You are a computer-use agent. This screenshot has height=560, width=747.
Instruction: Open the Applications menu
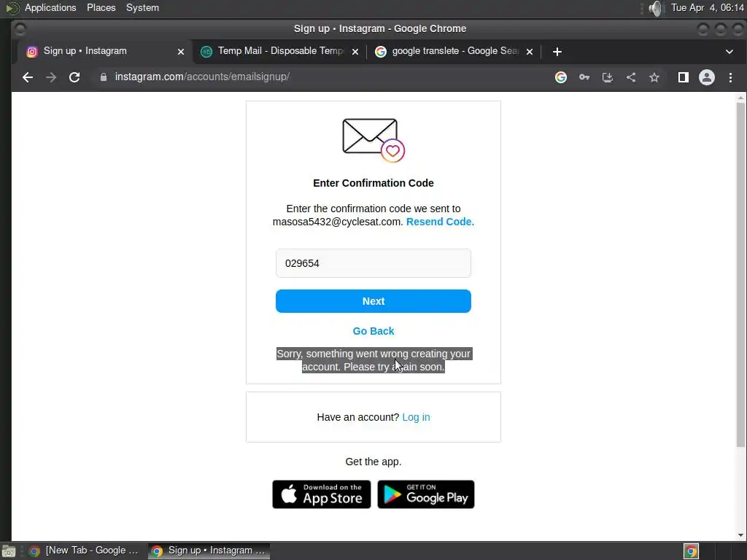tap(50, 7)
